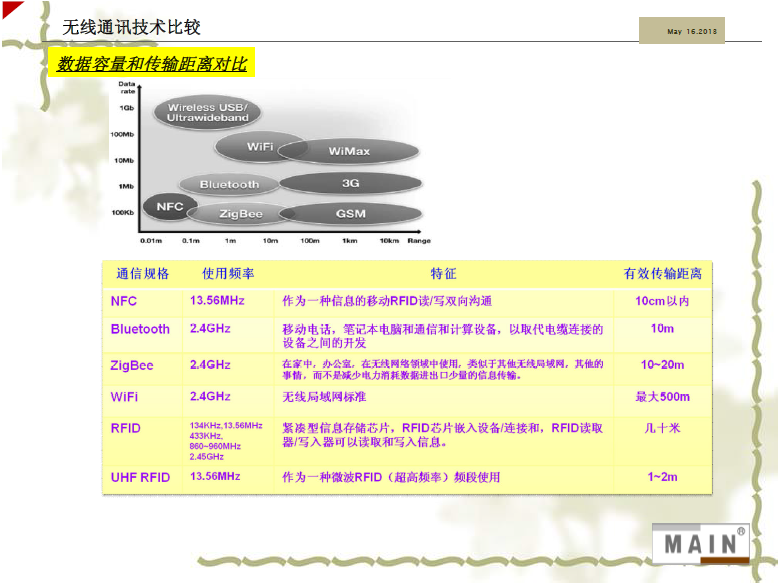The image size is (780, 585).
Task: Click the 有效传输距离 column header
Action: [663, 274]
